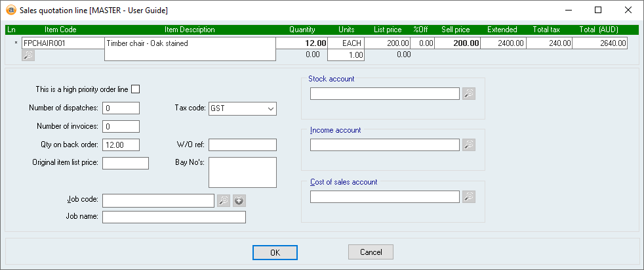Click the Sell price field

(457, 43)
